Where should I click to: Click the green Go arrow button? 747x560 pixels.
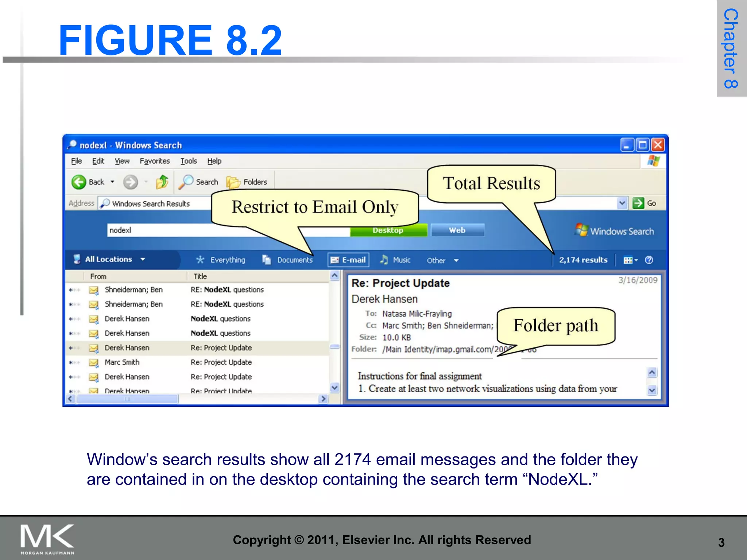(x=638, y=203)
